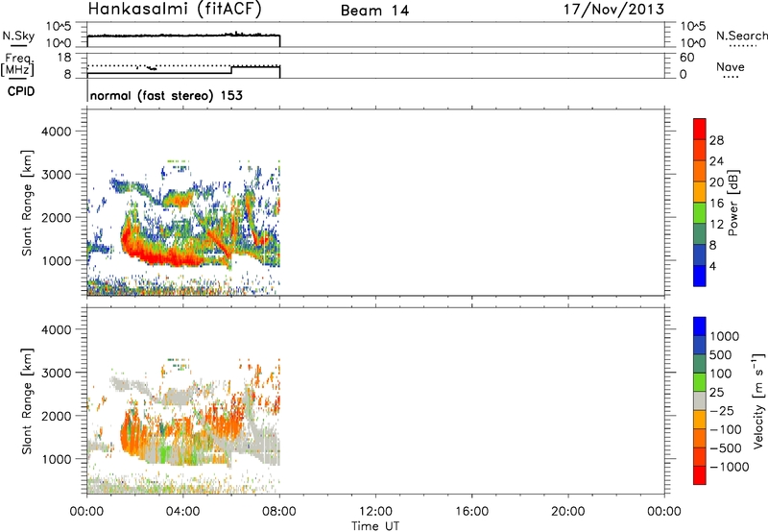
Task: Click the date '17/Nov/2013'
Action: click(613, 10)
